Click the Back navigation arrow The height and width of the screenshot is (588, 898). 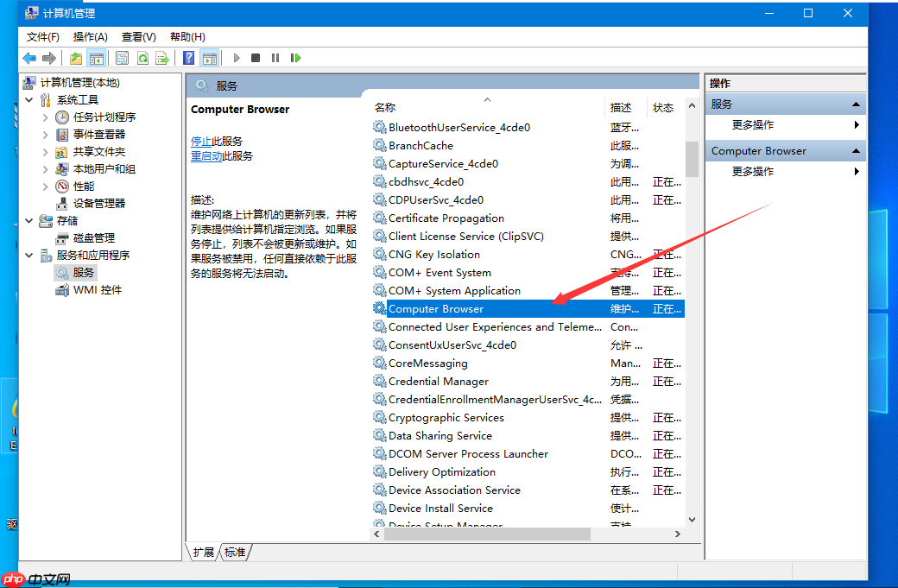tap(28, 58)
